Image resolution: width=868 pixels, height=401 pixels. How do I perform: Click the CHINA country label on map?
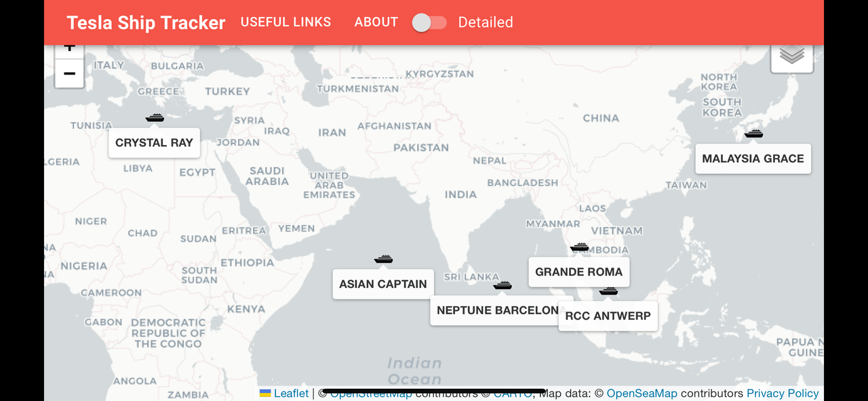click(x=601, y=118)
